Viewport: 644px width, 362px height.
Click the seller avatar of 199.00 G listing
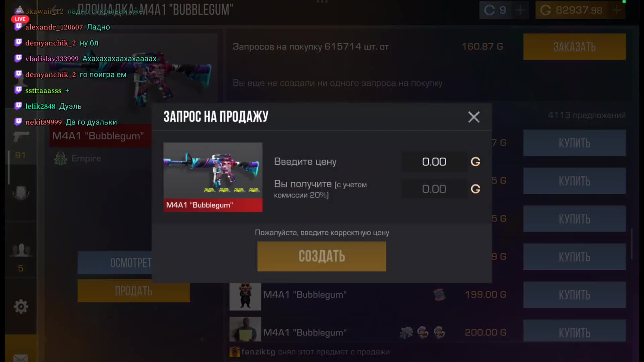click(245, 296)
